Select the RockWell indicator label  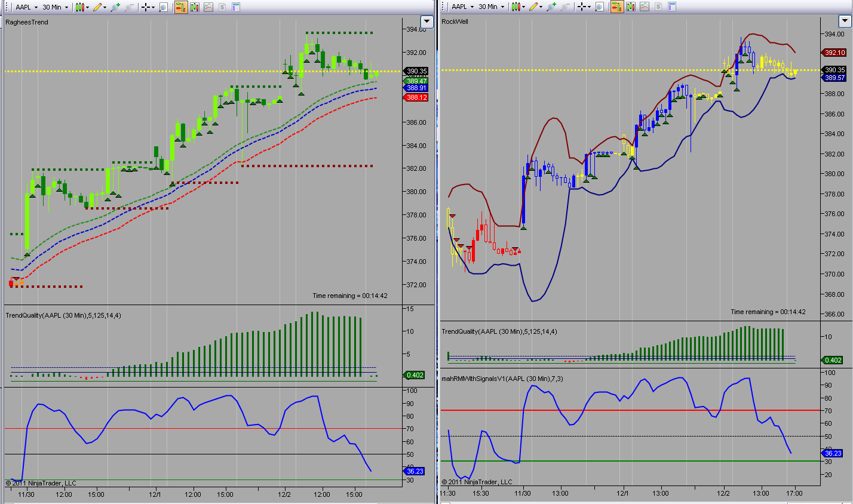(x=455, y=21)
